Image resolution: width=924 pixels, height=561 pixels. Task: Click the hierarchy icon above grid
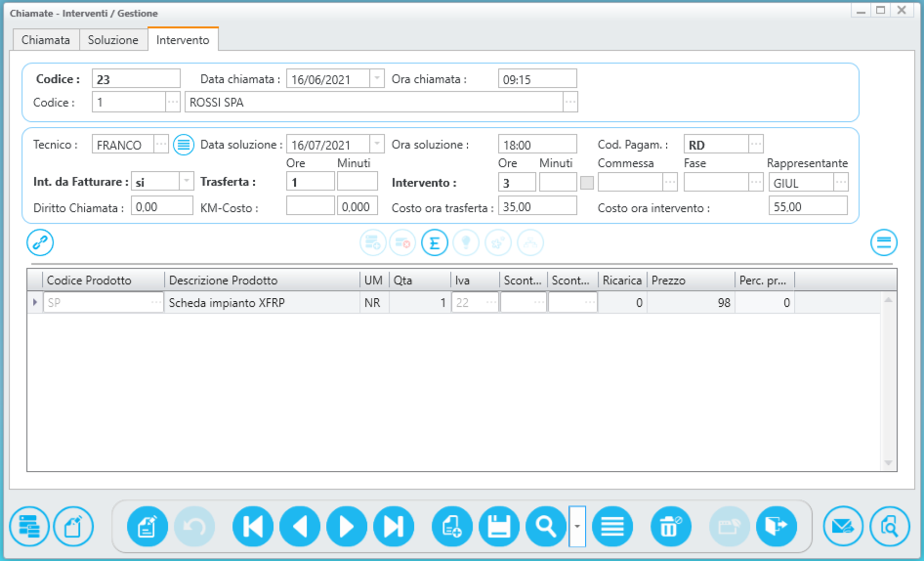529,242
